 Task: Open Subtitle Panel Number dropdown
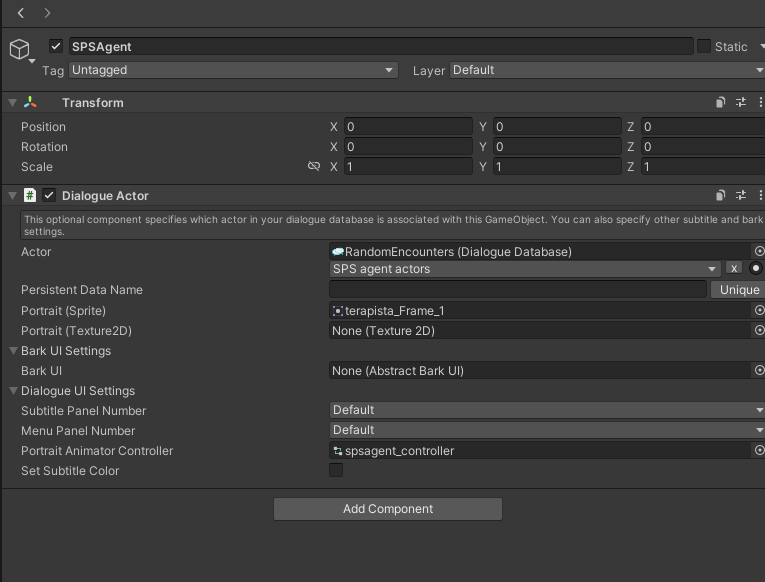tap(547, 410)
